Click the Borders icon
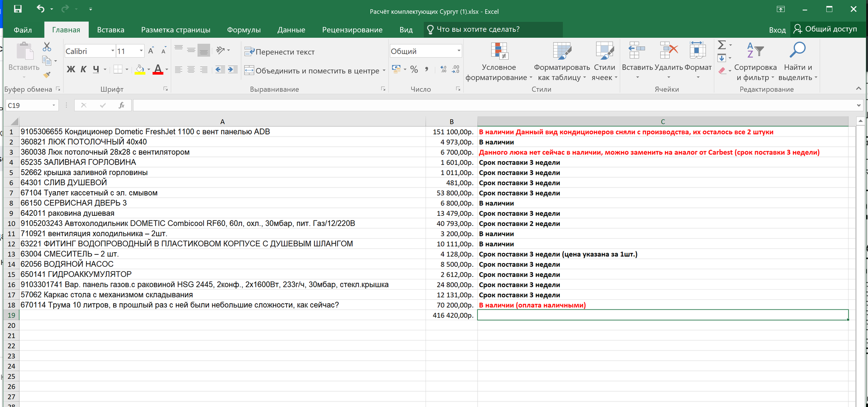Screen dimensions: 868x407 [x=118, y=70]
